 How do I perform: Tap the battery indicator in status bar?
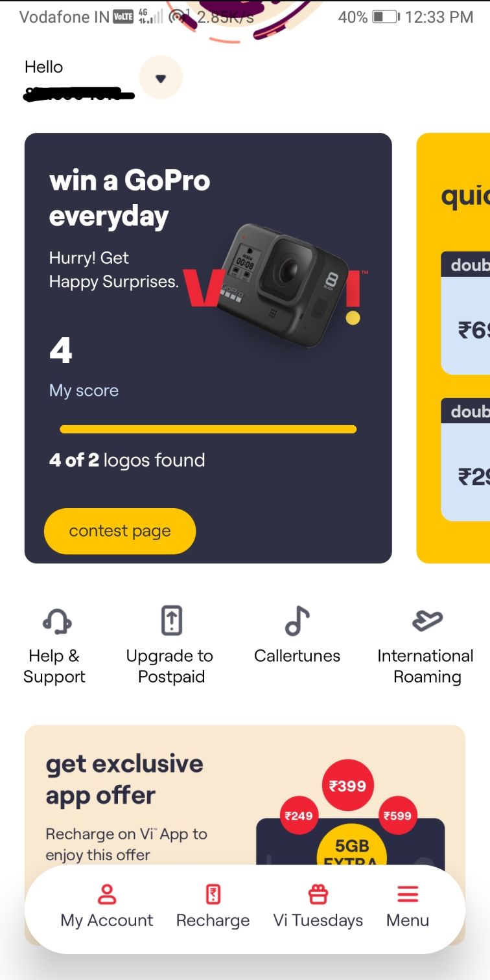386,17
